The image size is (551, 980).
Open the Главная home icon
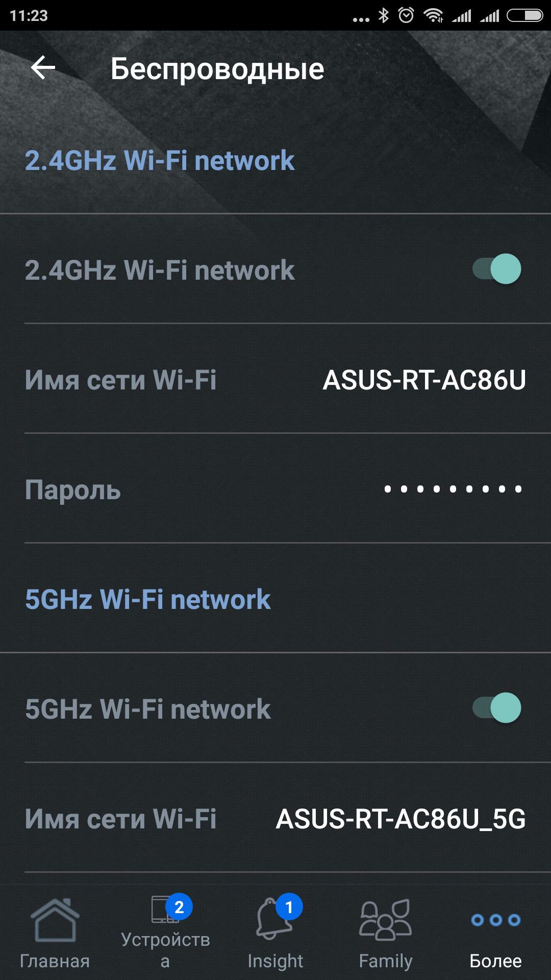55,920
